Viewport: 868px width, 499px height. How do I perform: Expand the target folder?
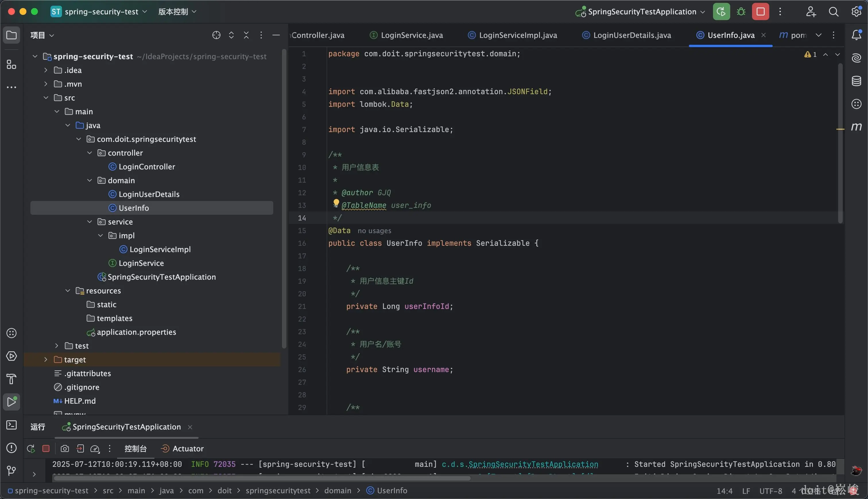(x=46, y=359)
